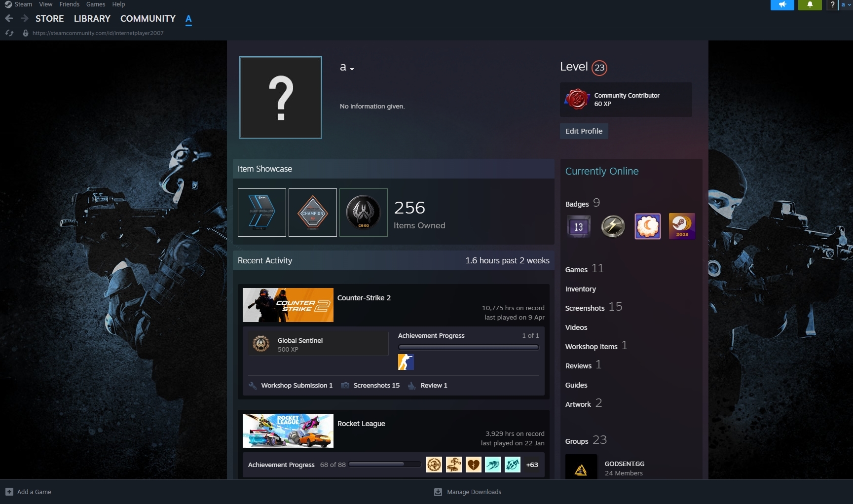Open the Steam menu
This screenshot has height=504, width=853.
coord(23,4)
